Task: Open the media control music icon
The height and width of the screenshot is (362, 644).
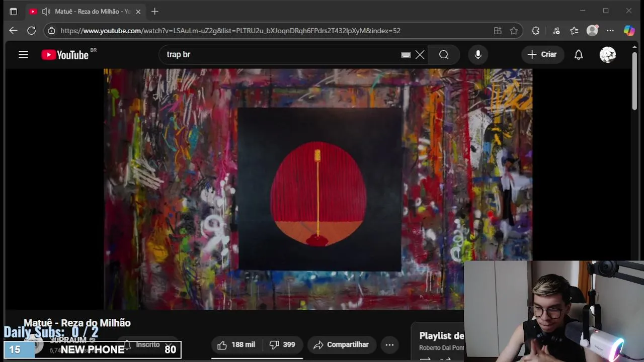Action: tap(556, 31)
